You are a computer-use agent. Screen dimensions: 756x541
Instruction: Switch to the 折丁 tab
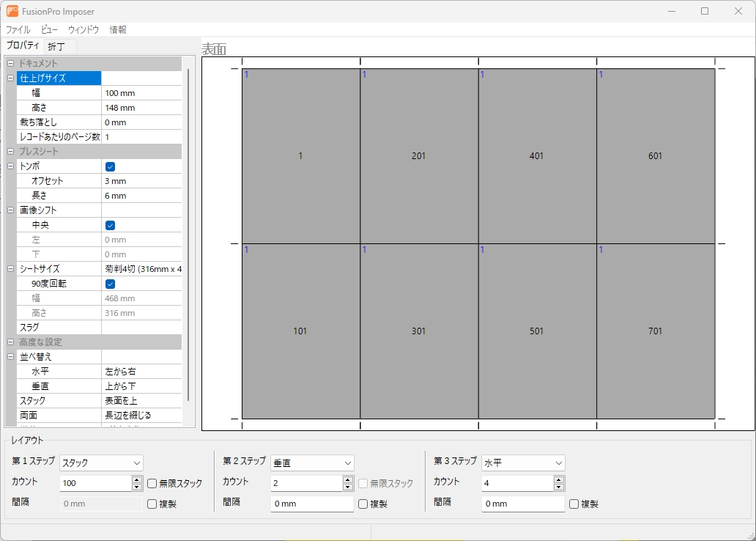[58, 46]
